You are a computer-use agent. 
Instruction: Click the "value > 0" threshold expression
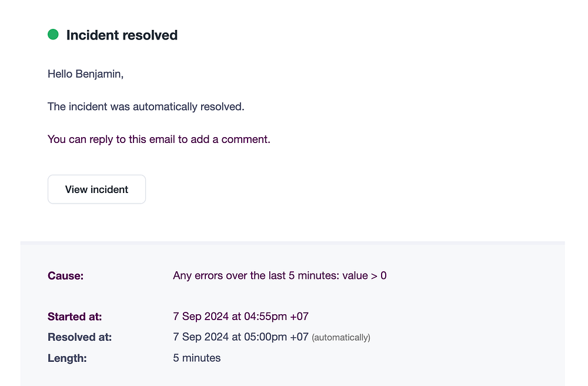coord(365,275)
